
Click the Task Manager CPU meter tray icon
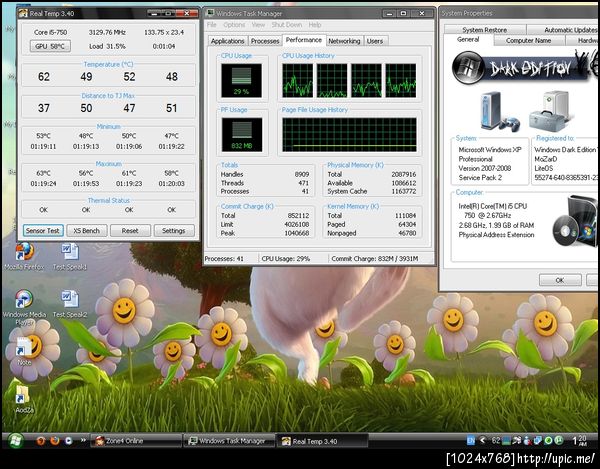point(507,441)
